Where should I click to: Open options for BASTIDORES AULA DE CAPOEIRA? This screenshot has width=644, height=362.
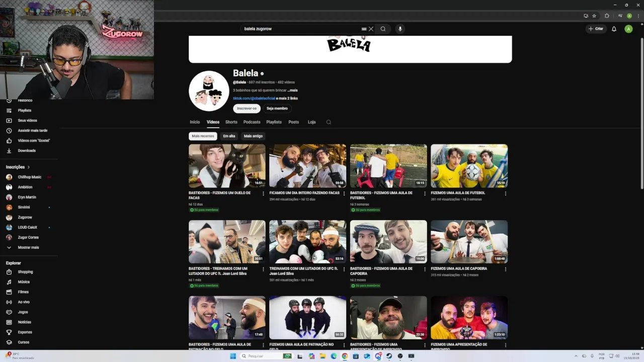(x=425, y=269)
